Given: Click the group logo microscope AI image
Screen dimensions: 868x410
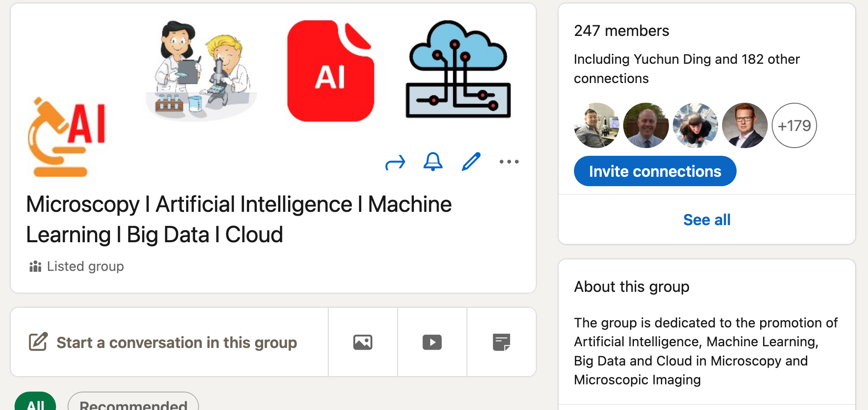Looking at the screenshot, I should (66, 137).
